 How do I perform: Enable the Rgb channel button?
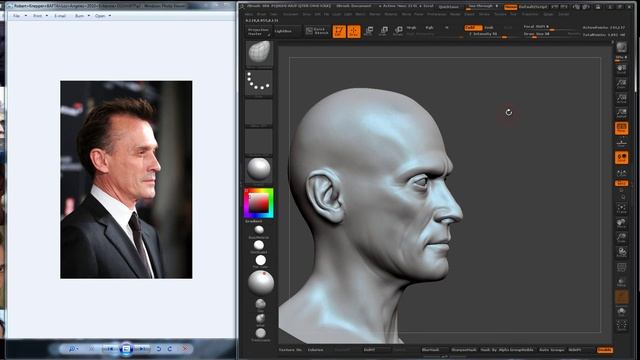click(429, 27)
